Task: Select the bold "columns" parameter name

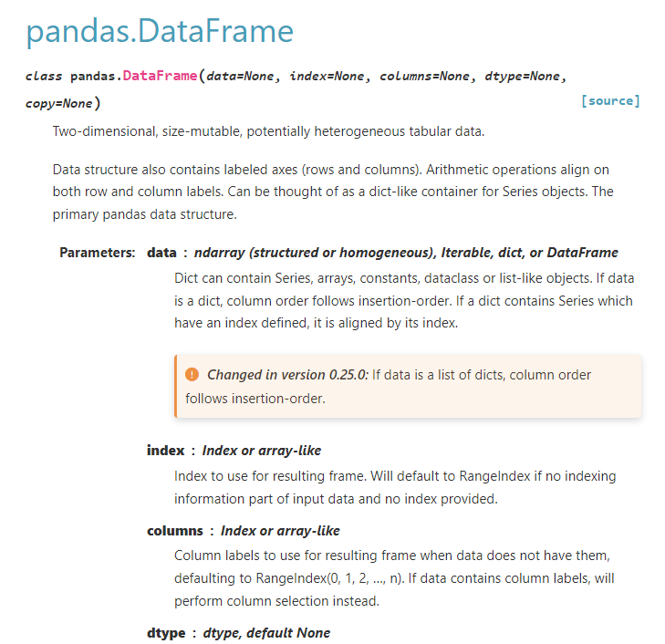Action: point(175,531)
